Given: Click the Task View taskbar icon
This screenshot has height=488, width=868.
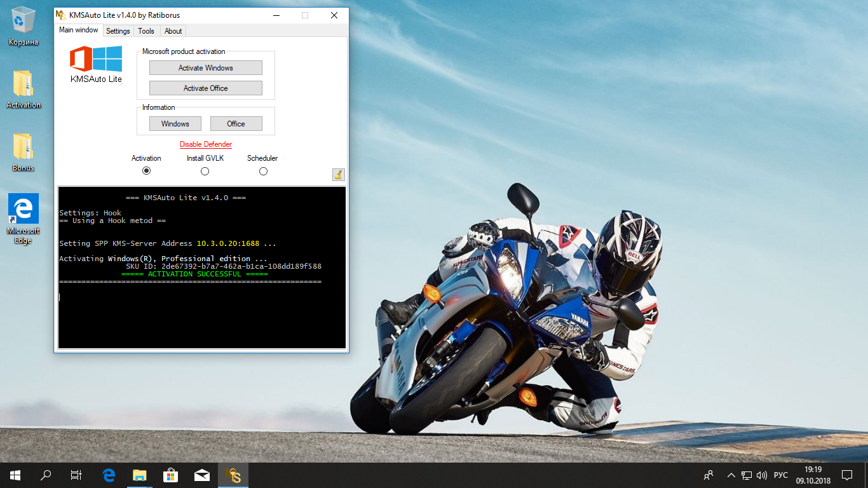Looking at the screenshot, I should point(76,475).
